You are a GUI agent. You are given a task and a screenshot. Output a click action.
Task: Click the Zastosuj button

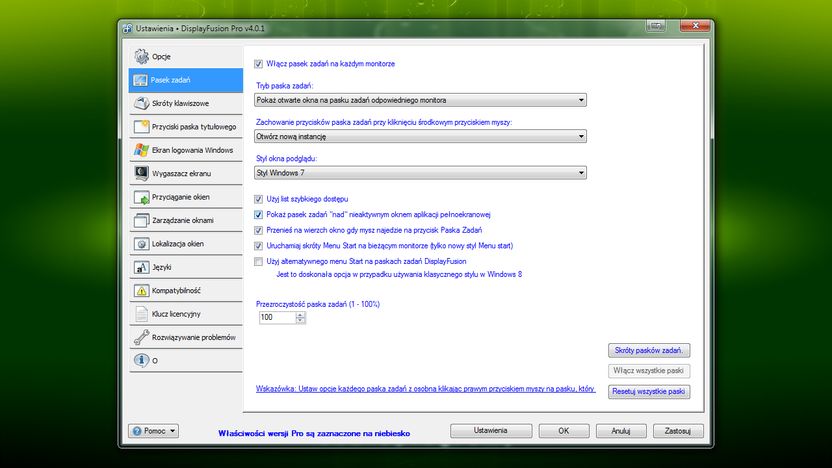pyautogui.click(x=678, y=431)
